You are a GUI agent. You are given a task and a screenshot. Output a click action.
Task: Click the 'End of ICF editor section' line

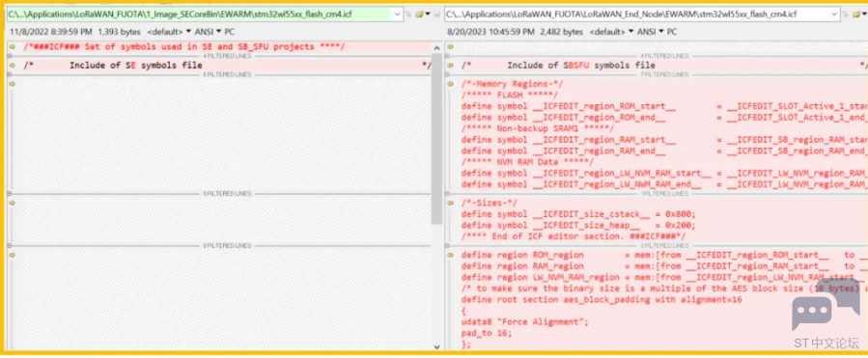[574, 236]
